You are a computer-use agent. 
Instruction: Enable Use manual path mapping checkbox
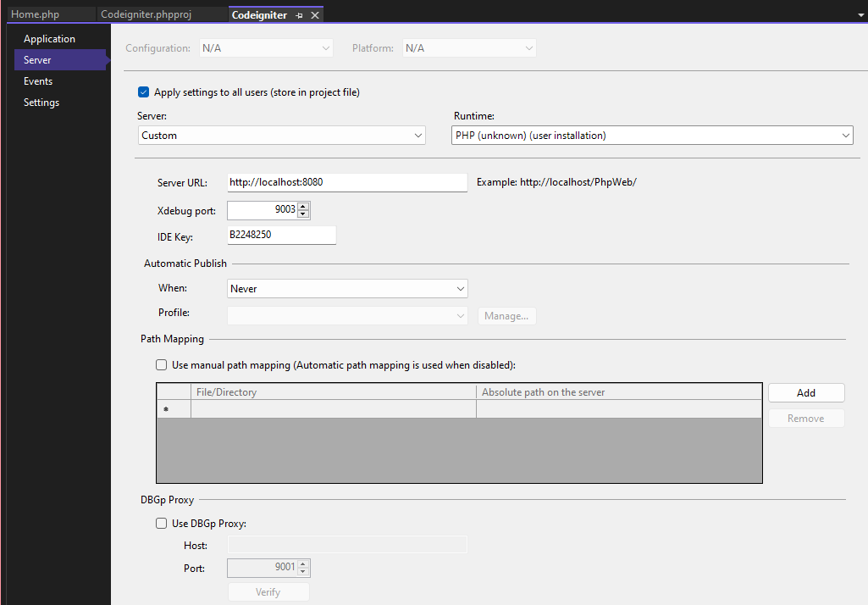(x=162, y=365)
